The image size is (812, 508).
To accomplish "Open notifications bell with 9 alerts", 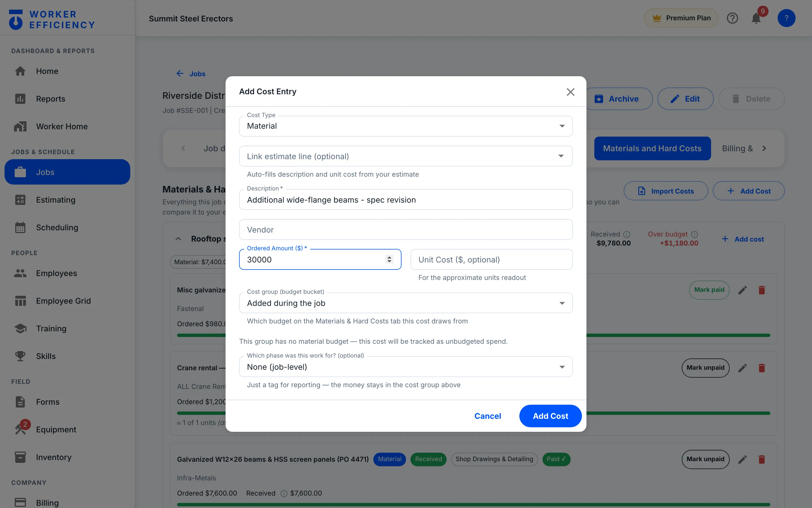I will tap(756, 18).
